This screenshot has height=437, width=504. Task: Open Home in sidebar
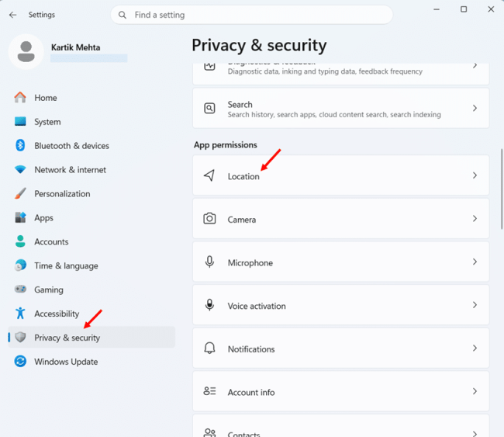point(91,98)
